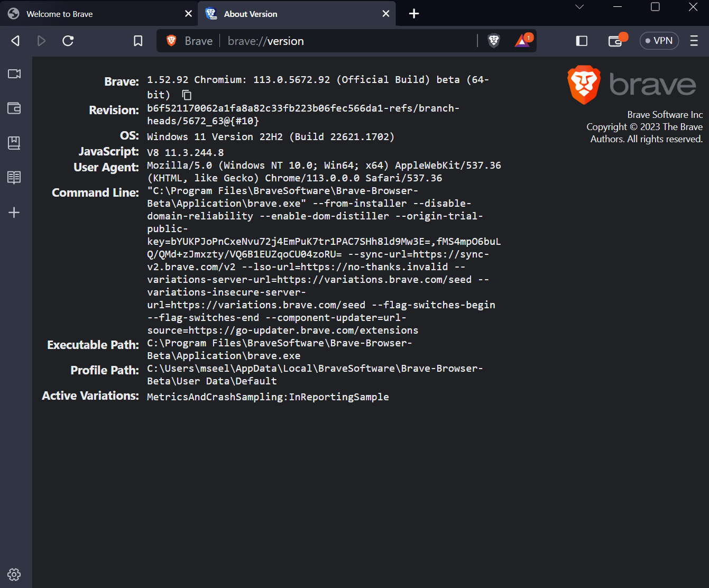
Task: Open the wallet icon in the sidebar
Action: 14,108
